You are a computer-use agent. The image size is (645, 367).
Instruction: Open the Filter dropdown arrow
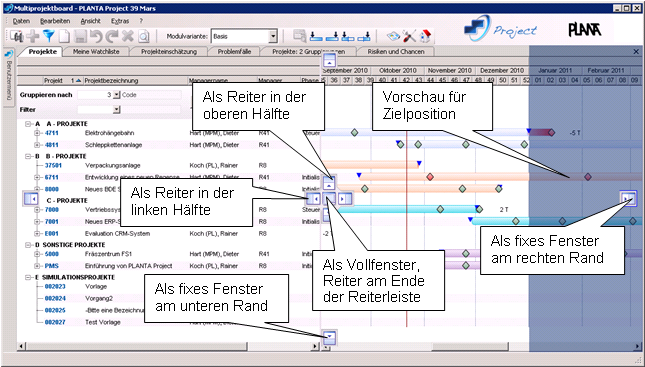click(x=116, y=110)
